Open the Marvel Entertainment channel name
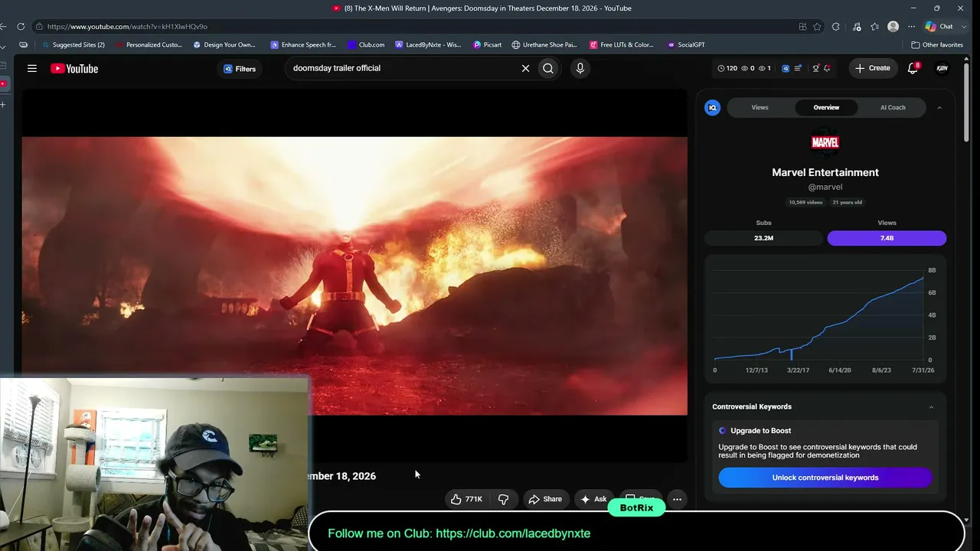Viewport: 980px width, 551px height. (x=825, y=172)
